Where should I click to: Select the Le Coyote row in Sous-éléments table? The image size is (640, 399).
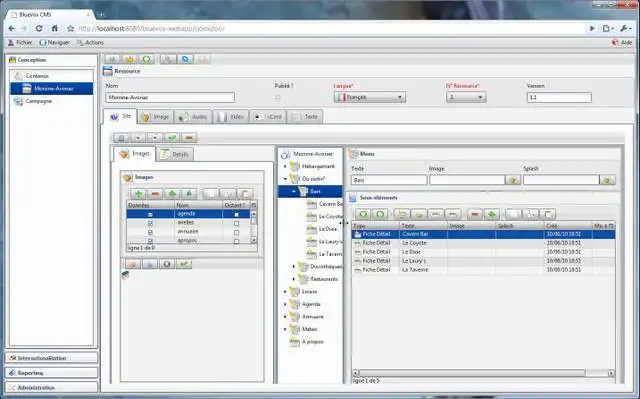click(x=483, y=243)
